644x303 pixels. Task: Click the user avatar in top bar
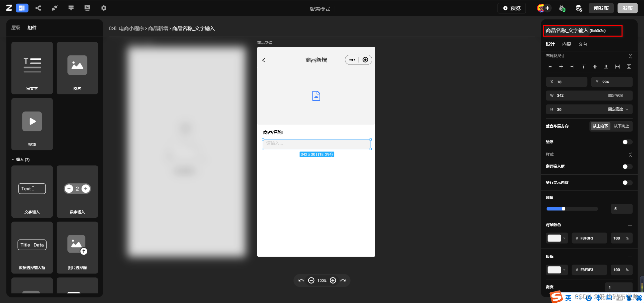point(541,8)
